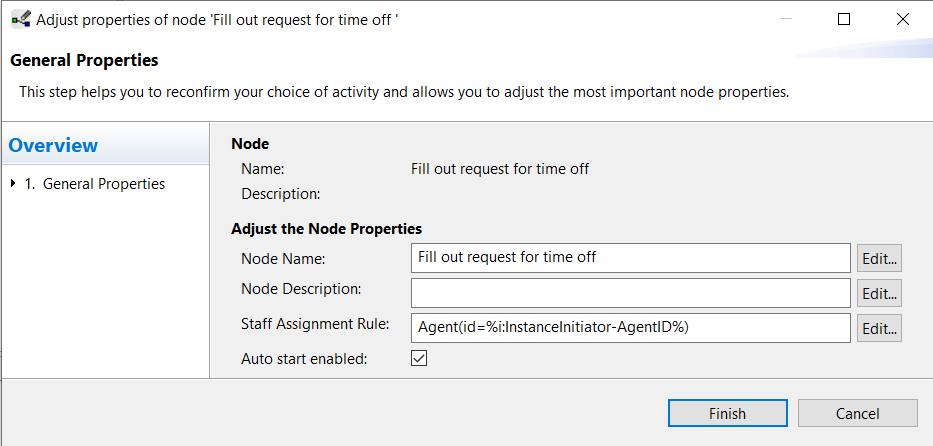Focus the empty Node Description field
This screenshot has height=446, width=933.
point(631,293)
